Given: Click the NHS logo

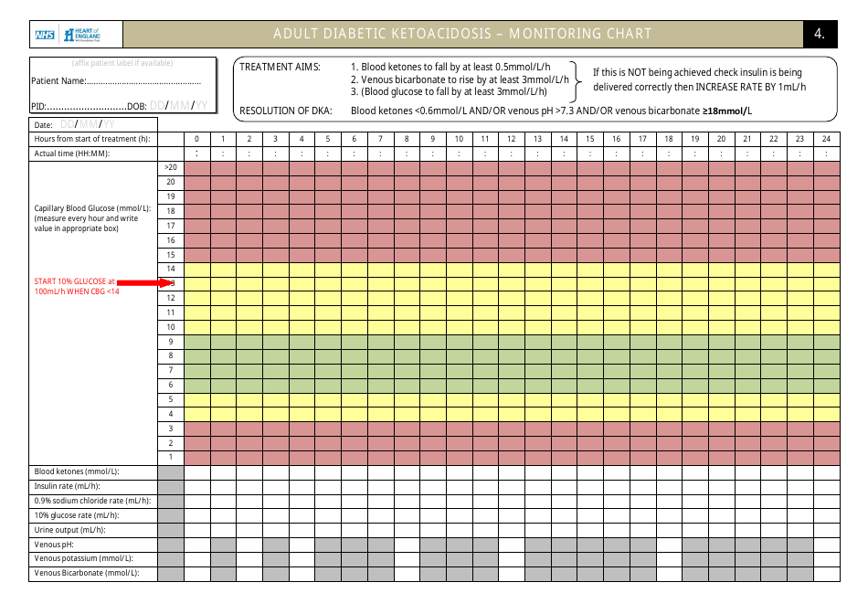Looking at the screenshot, I should click(x=43, y=33).
